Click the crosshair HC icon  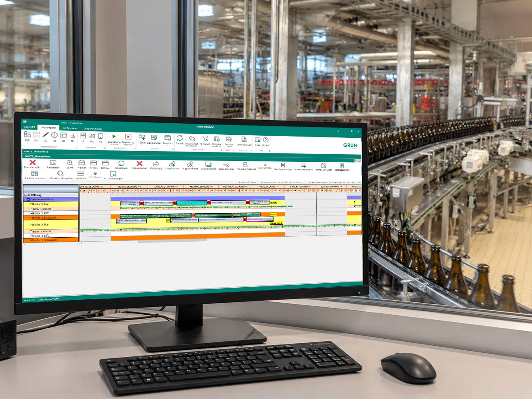tap(55, 134)
